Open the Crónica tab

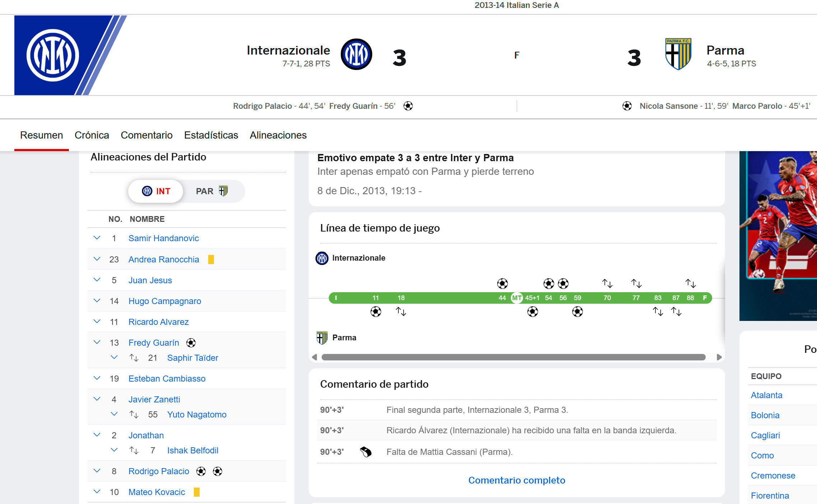92,135
